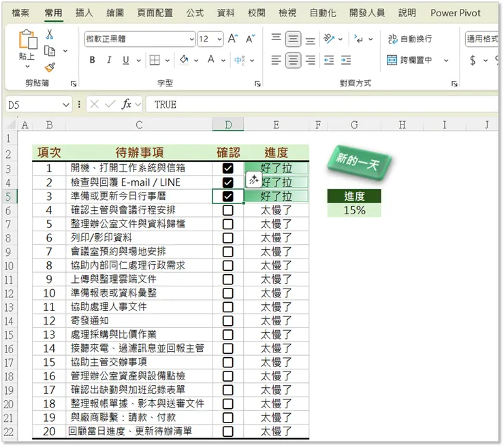Click the Cut scissors icon
The height and width of the screenshot is (447, 504).
(50, 34)
